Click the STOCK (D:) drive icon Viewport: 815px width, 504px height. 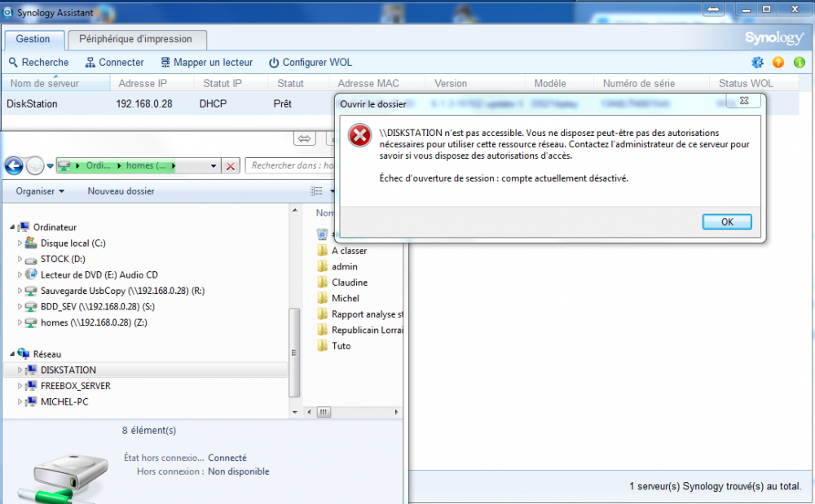(x=31, y=260)
